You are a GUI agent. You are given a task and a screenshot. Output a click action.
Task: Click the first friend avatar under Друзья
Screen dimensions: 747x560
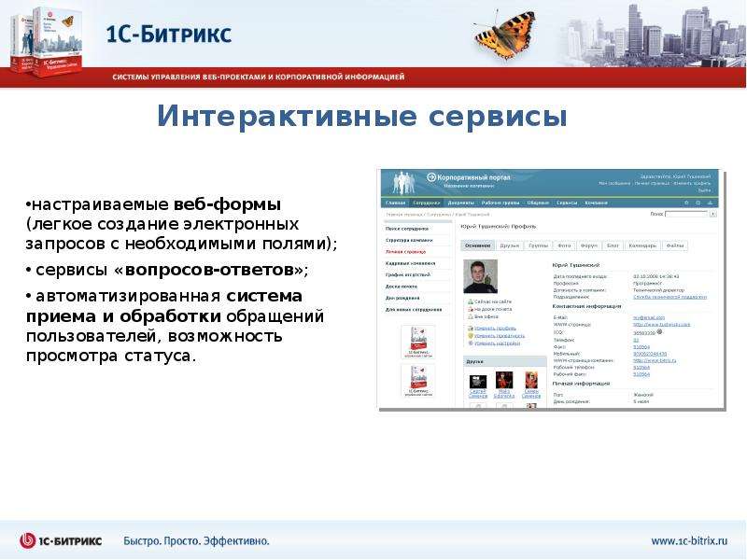point(478,382)
